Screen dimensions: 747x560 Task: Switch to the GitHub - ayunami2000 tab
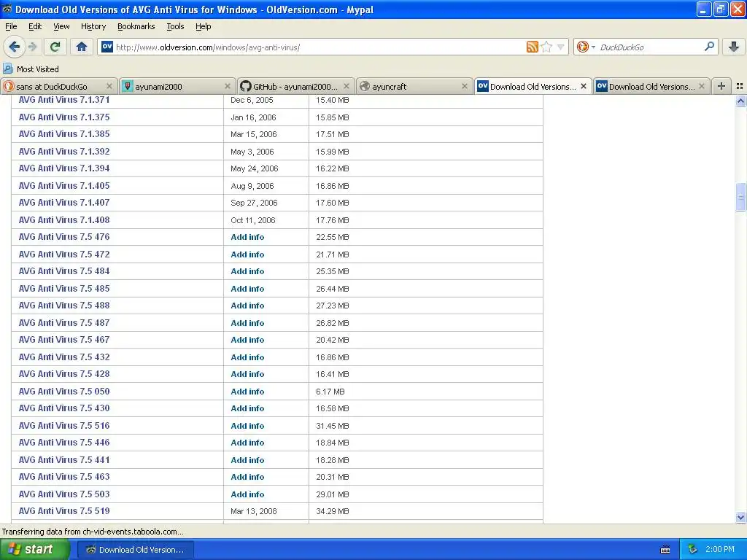pos(295,87)
